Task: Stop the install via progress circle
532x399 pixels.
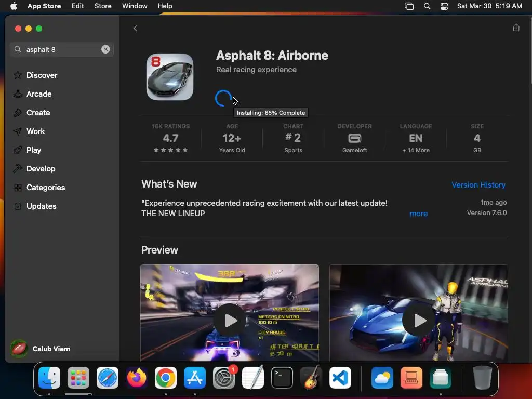Action: point(223,98)
